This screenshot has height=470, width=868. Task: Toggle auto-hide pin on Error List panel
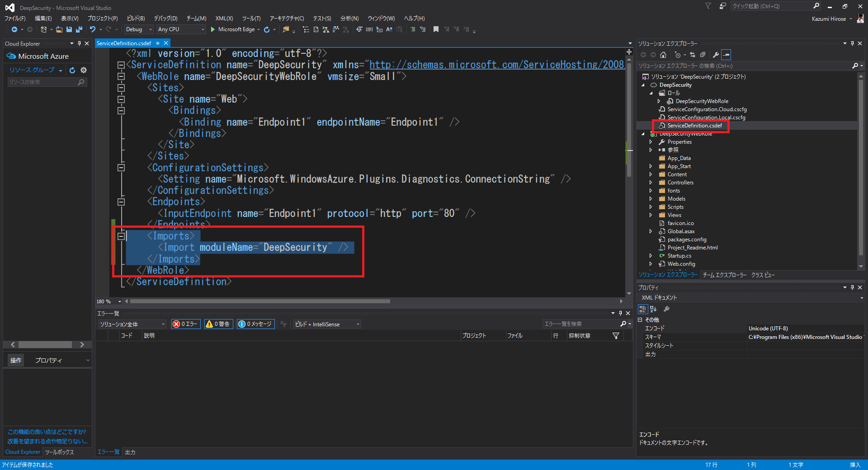click(x=620, y=313)
